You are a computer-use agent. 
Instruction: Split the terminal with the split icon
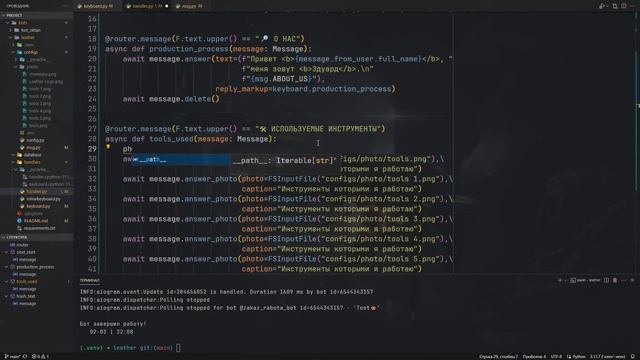pyautogui.click(x=607, y=280)
